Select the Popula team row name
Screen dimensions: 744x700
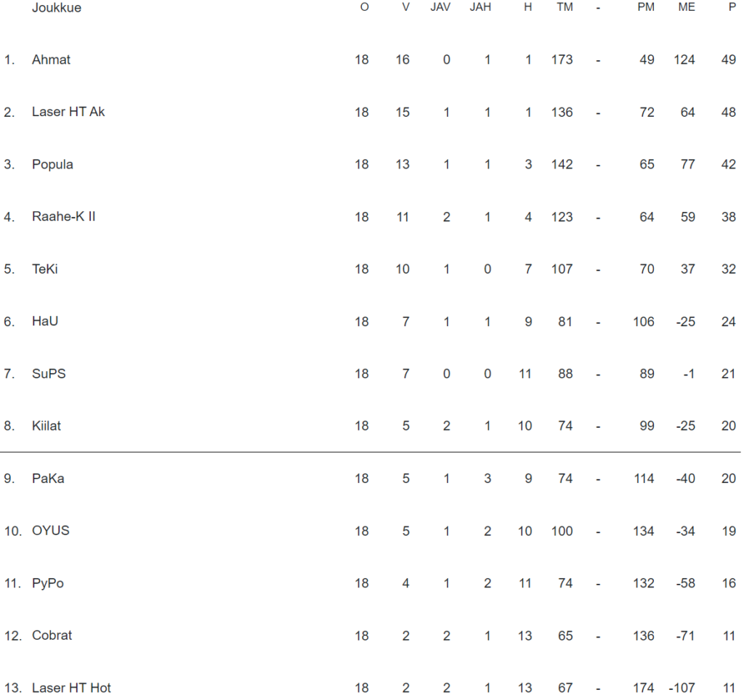[x=52, y=165]
